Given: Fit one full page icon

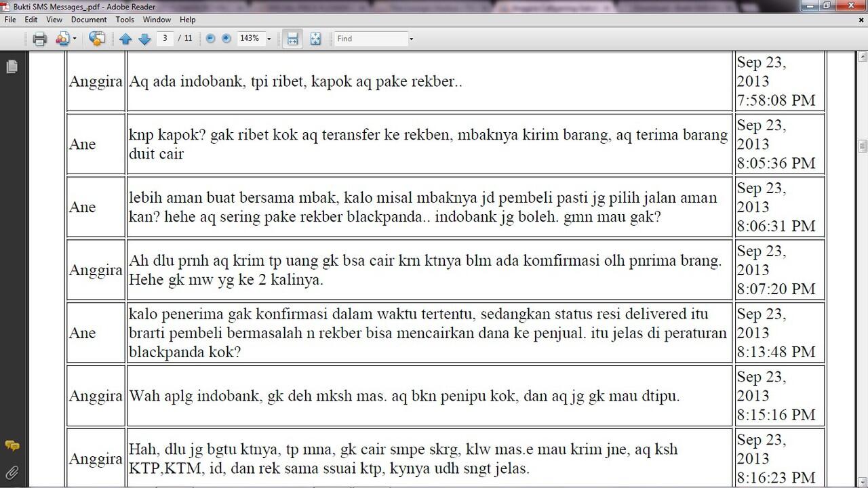Looking at the screenshot, I should point(315,39).
